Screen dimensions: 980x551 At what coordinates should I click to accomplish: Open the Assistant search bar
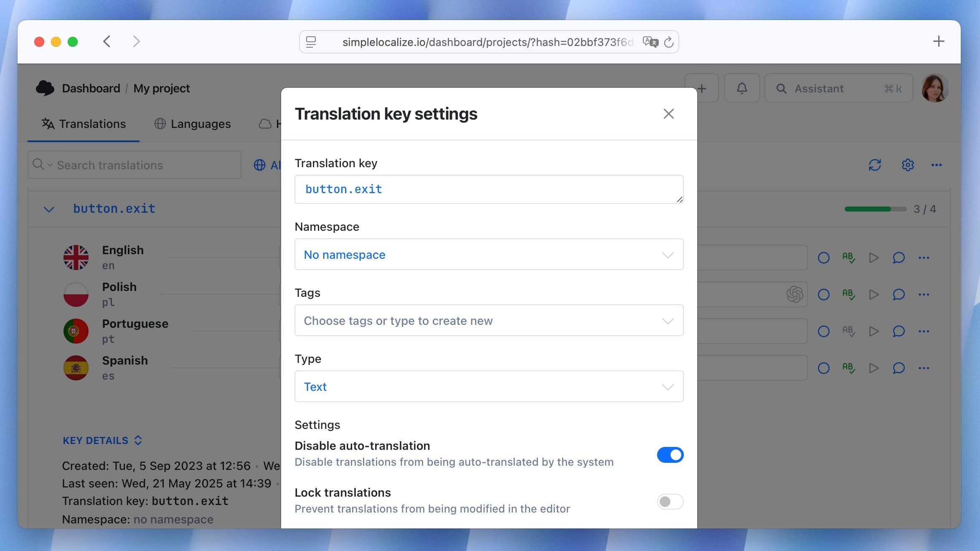(838, 88)
